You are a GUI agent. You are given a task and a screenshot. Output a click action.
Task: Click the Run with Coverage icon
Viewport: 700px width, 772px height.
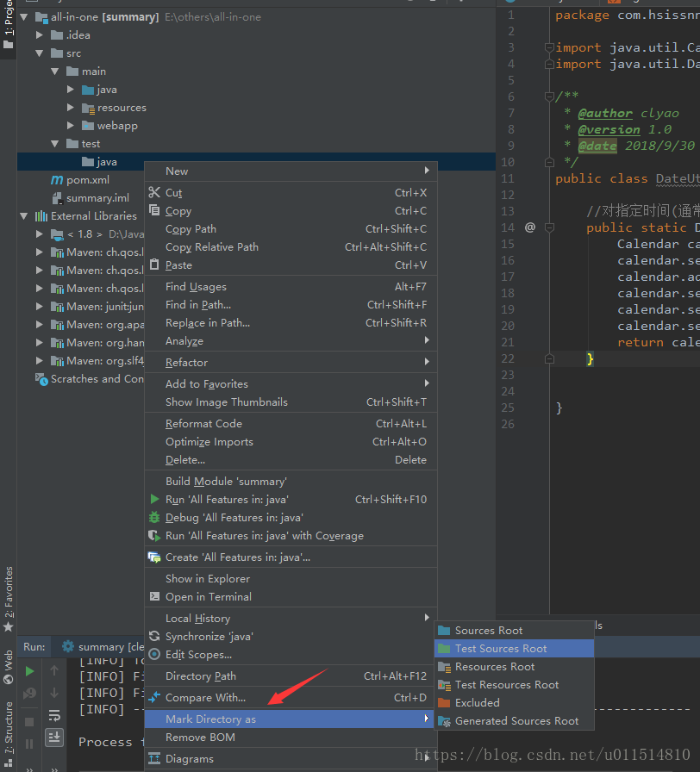[x=154, y=536]
